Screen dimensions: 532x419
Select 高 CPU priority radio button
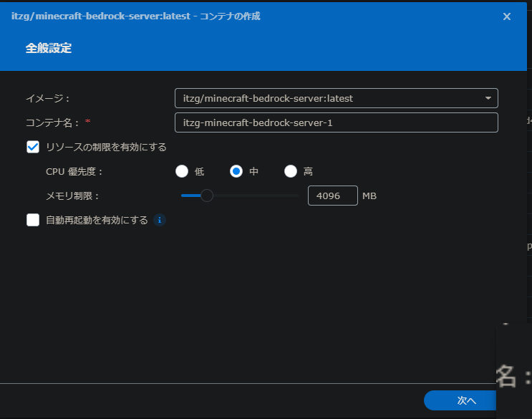pyautogui.click(x=291, y=171)
